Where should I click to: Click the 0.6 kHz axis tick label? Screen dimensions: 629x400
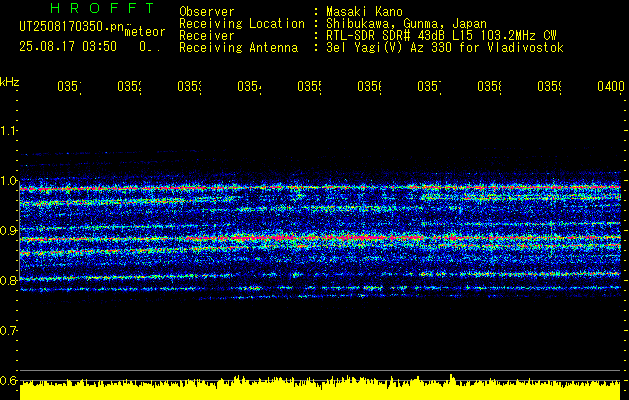coord(8,380)
